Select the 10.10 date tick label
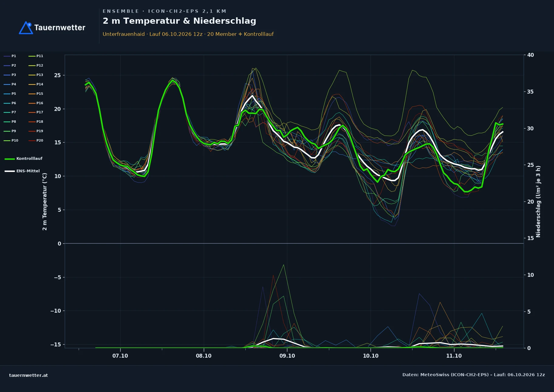The width and height of the screenshot is (554, 392). click(371, 356)
